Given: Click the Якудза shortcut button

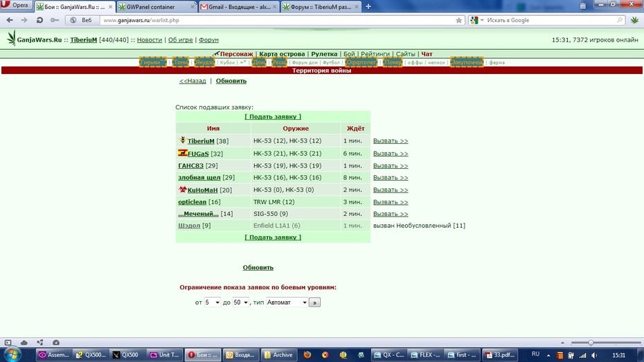Looking at the screenshot, I should tap(204, 62).
